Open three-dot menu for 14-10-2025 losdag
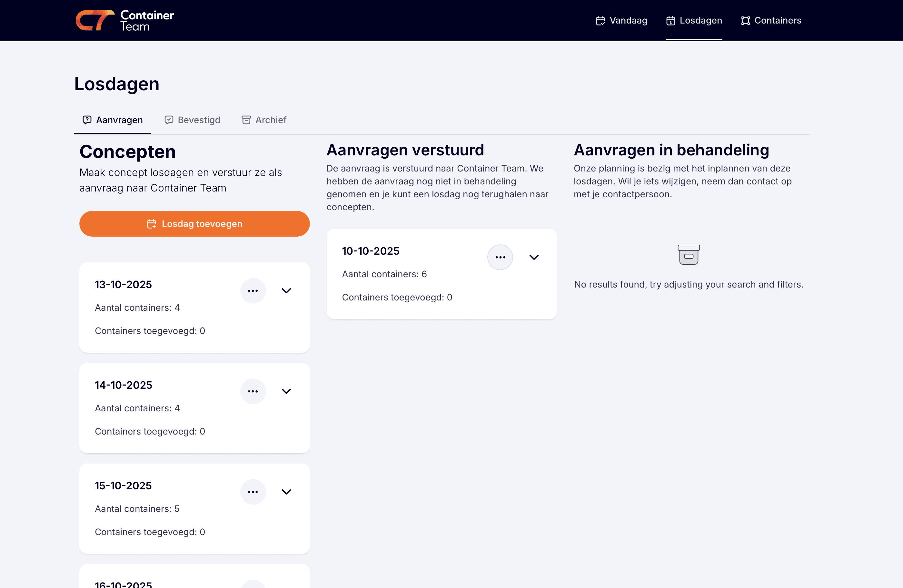The height and width of the screenshot is (588, 903). (x=253, y=391)
